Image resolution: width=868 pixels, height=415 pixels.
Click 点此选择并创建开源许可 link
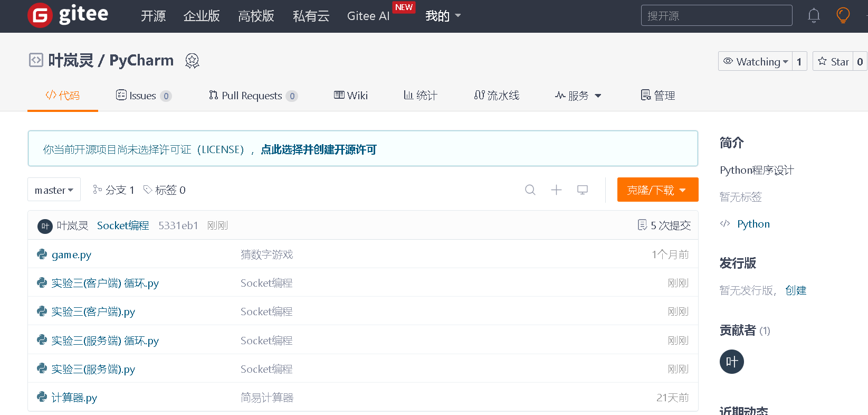coord(319,149)
